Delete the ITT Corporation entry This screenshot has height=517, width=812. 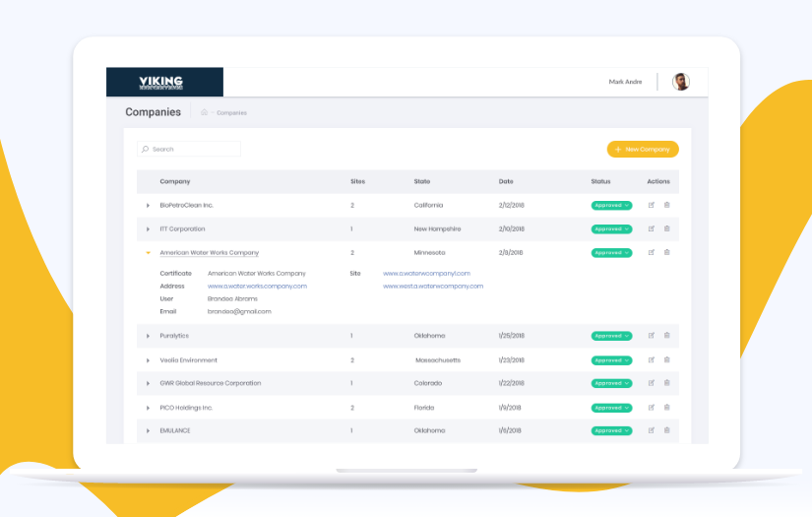click(x=667, y=228)
